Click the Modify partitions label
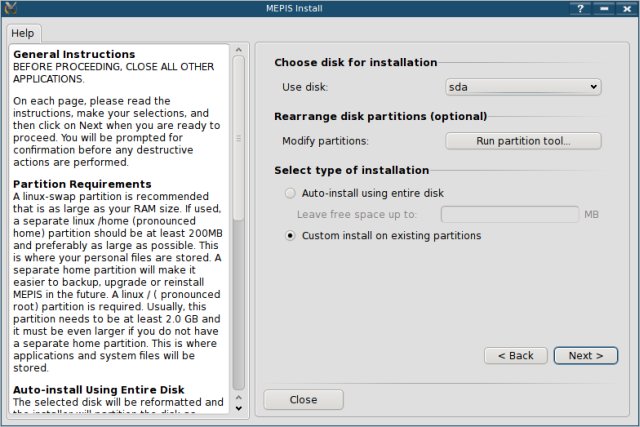 click(x=325, y=141)
